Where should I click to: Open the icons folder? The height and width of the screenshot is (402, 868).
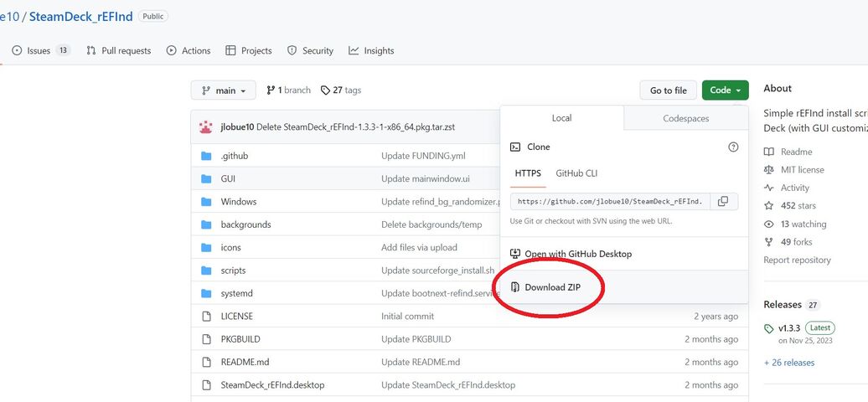(231, 248)
